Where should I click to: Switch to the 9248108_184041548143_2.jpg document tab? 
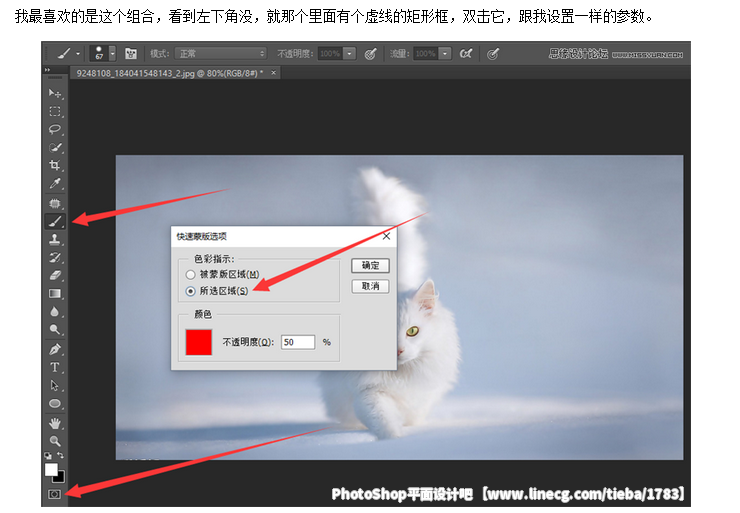click(170, 73)
